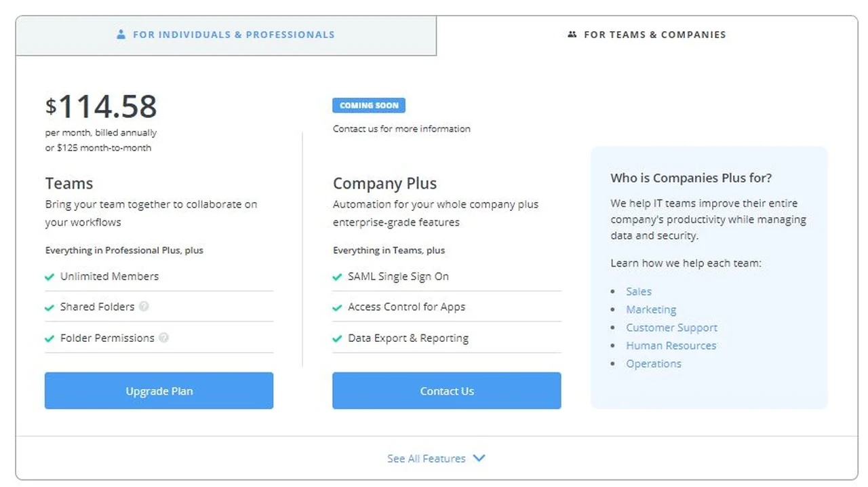
Task: Click the person icon on the Individuals tab
Action: [x=121, y=34]
